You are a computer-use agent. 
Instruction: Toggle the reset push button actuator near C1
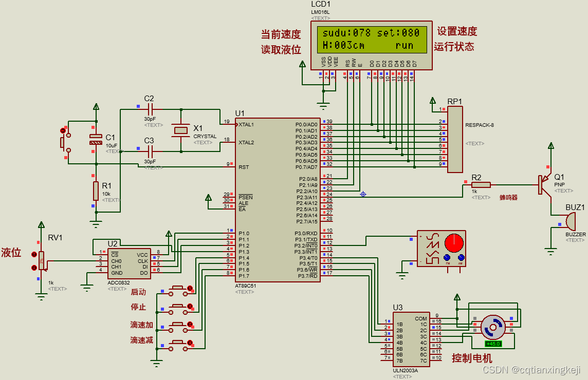[63, 131]
